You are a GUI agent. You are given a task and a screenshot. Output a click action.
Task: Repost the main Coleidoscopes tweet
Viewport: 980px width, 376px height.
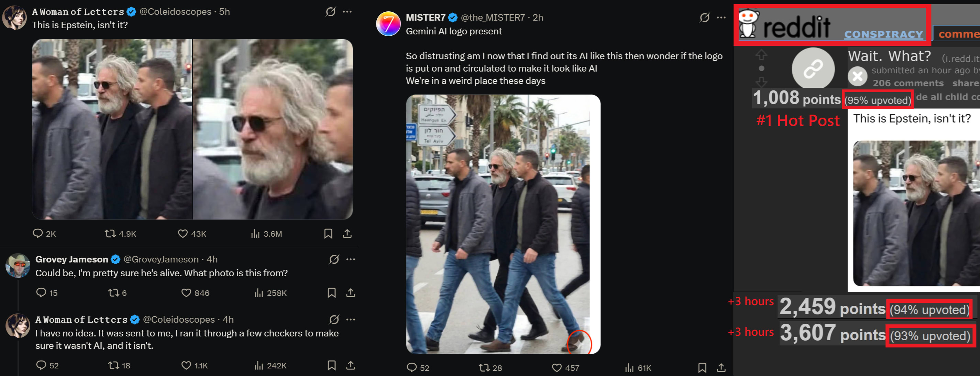coord(110,233)
